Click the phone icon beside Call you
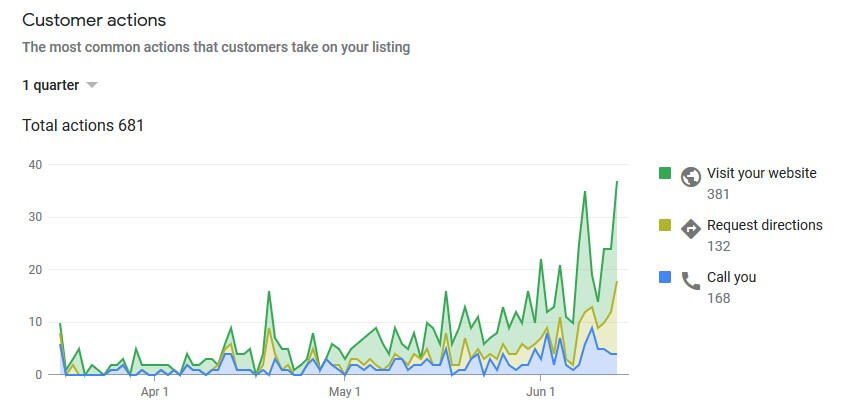 691,280
